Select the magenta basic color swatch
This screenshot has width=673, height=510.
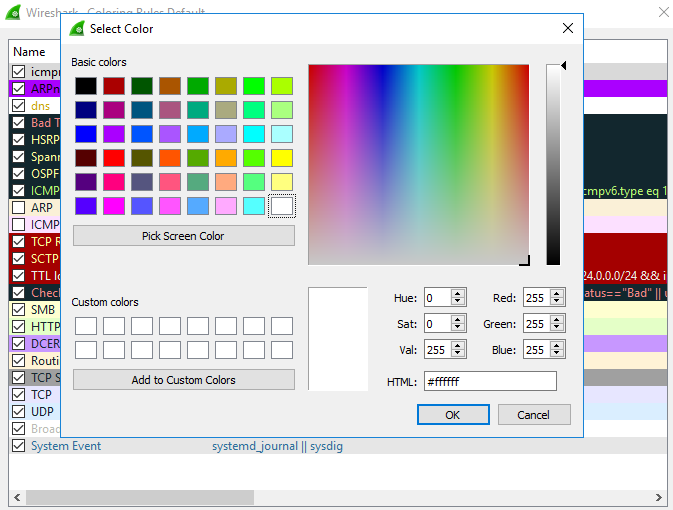(x=114, y=206)
